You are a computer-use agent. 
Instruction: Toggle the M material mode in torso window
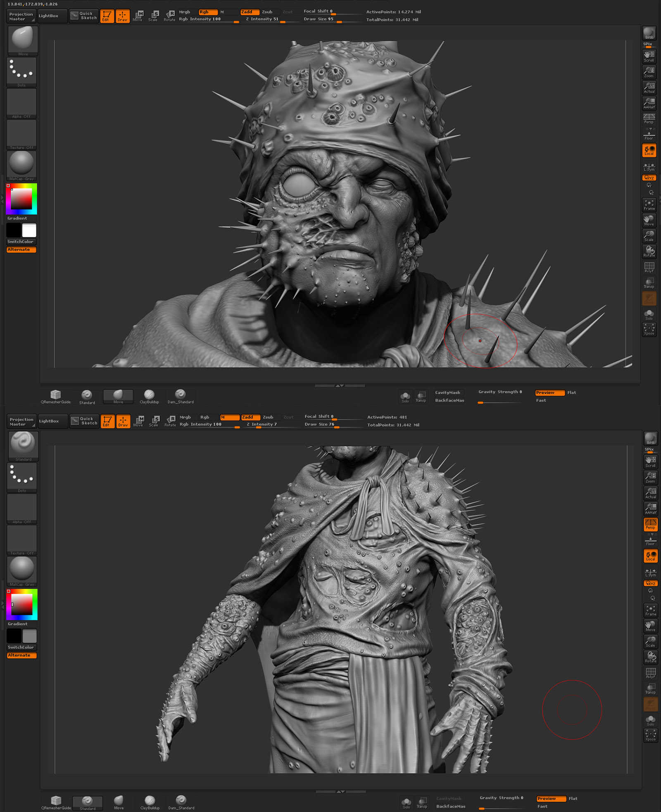tap(230, 417)
